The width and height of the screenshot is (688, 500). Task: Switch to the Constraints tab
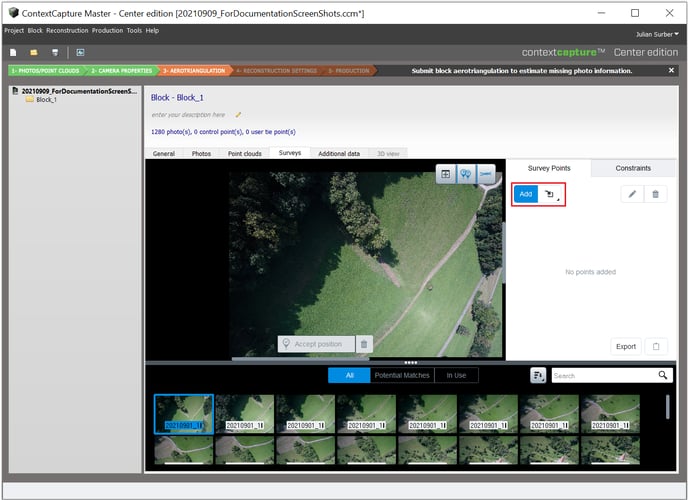point(633,168)
